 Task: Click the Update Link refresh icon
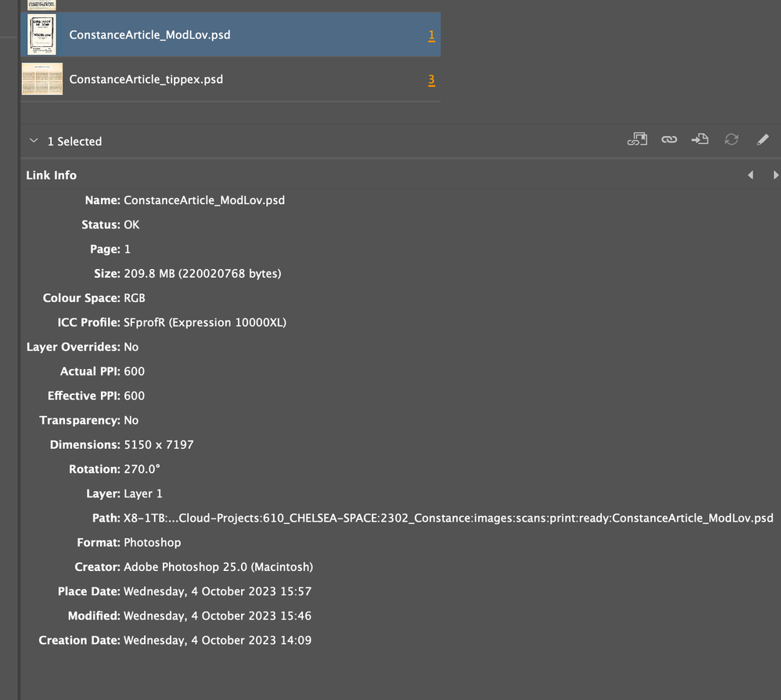click(731, 140)
